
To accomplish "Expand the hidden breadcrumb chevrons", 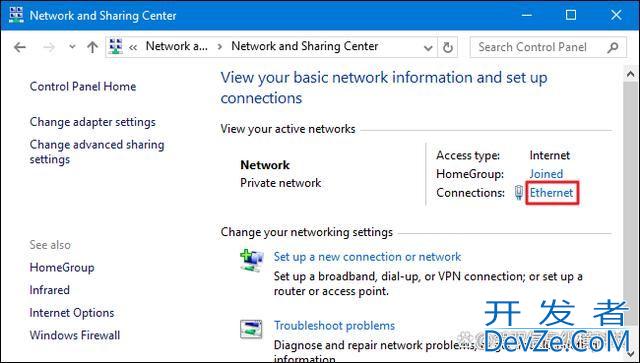I will click(133, 47).
